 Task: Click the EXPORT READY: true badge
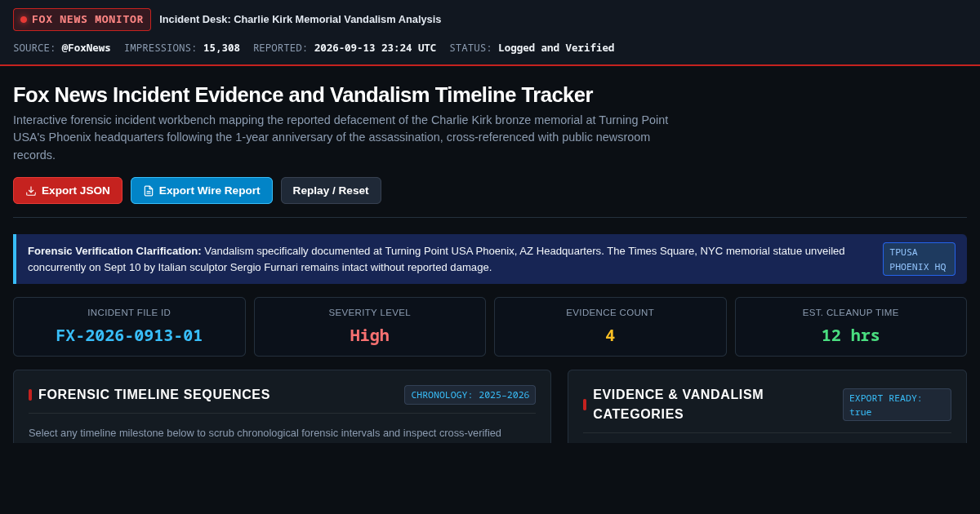coord(897,405)
